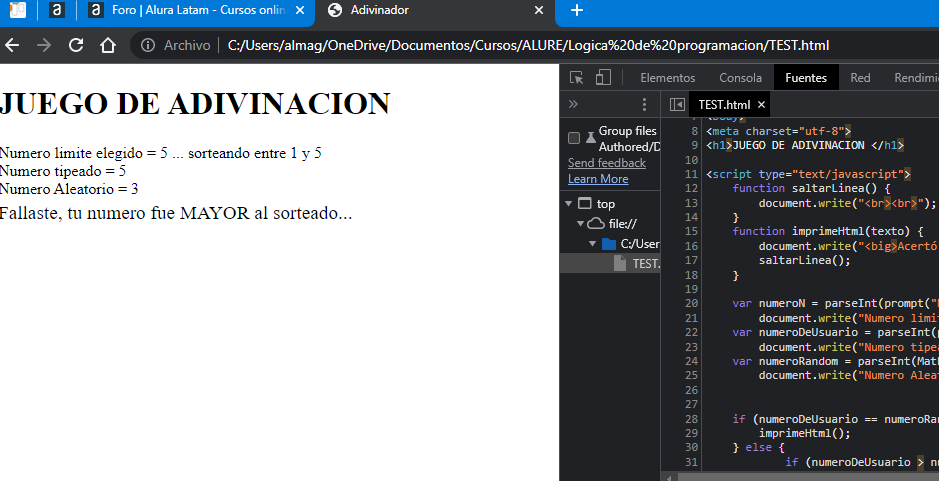The image size is (939, 481).
Task: Click the script type text/javascript tag line
Action: click(808, 174)
